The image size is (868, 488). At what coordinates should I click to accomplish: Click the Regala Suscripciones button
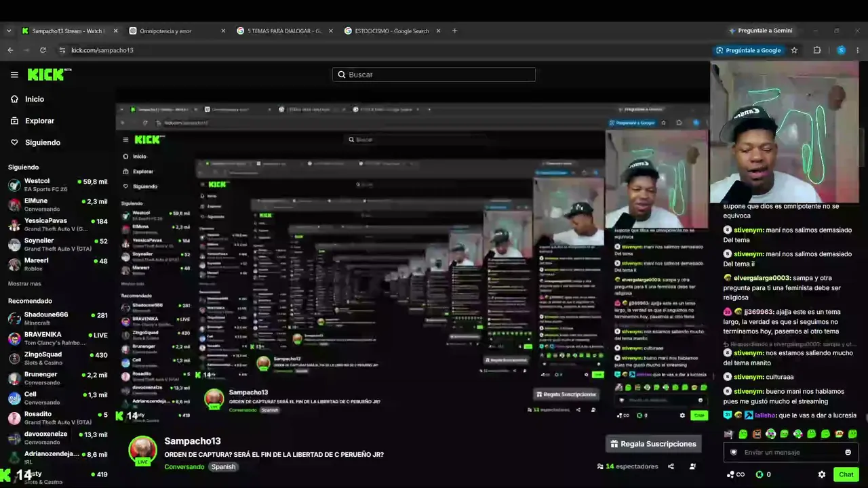653,444
